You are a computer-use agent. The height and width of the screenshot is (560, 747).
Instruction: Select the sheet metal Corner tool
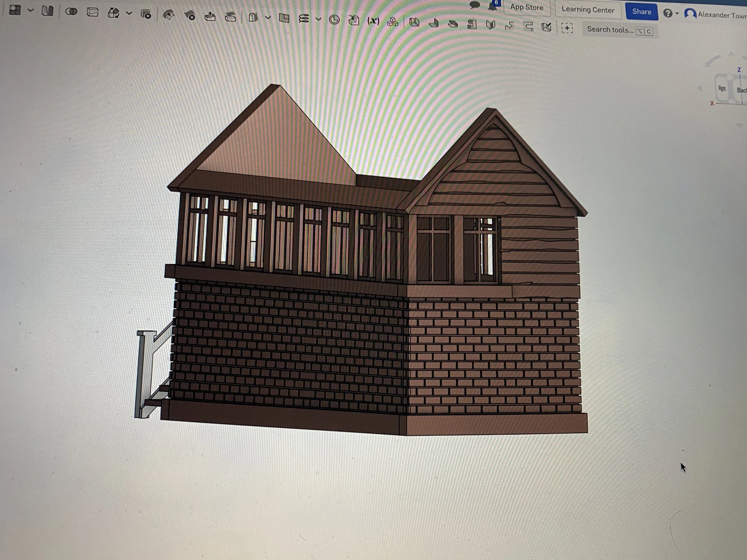(528, 26)
